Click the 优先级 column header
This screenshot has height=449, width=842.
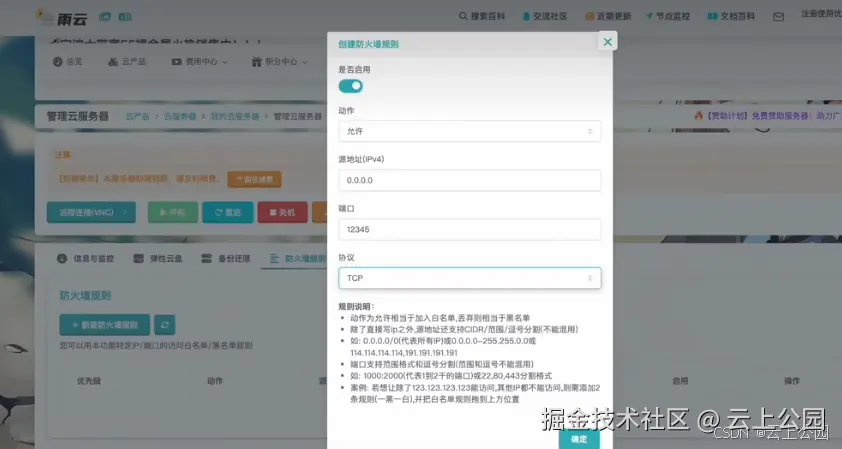click(89, 381)
